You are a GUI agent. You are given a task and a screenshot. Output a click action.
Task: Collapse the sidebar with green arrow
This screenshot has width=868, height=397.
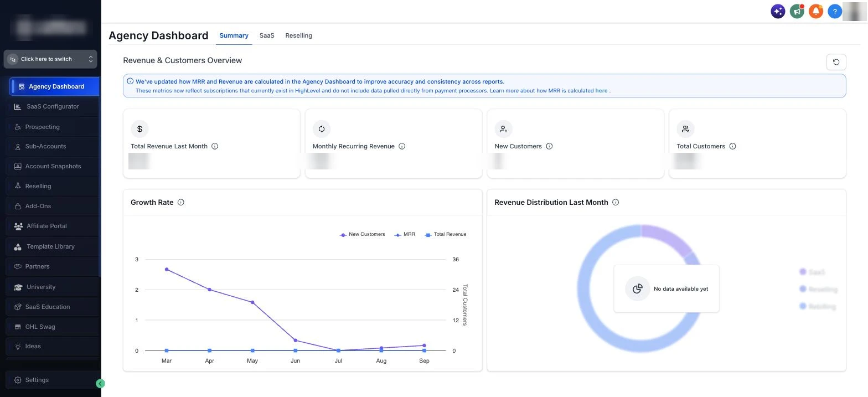100,383
